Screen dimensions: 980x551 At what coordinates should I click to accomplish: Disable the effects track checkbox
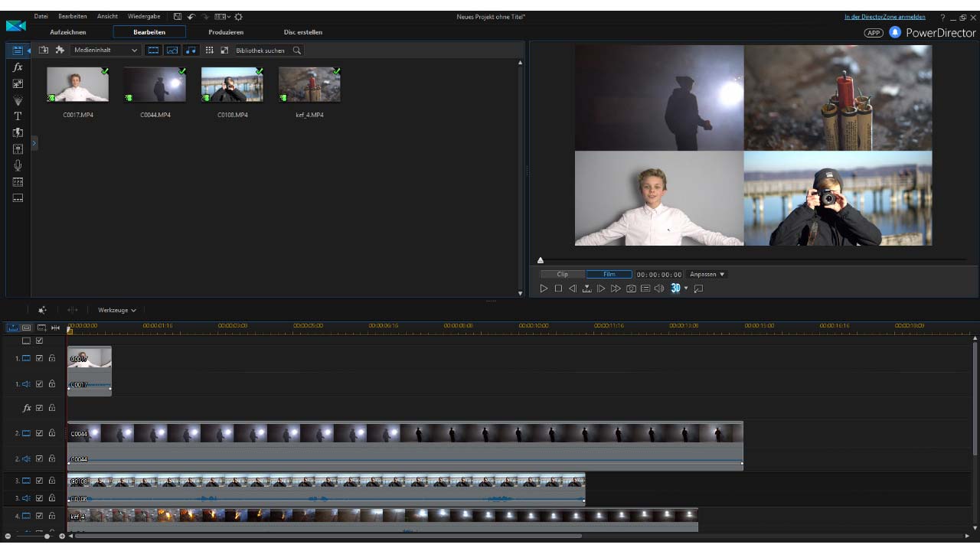tap(40, 408)
